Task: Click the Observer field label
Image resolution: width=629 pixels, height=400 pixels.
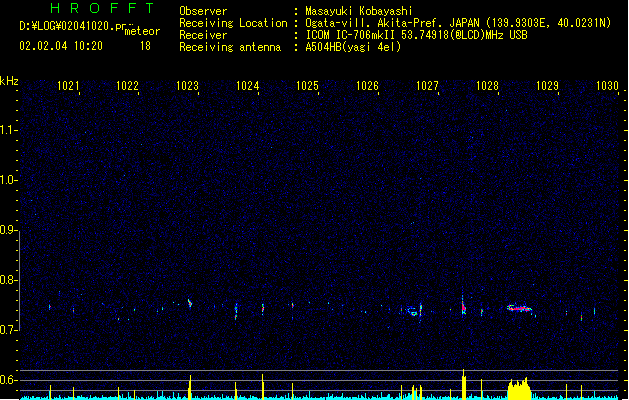Action: (x=203, y=11)
